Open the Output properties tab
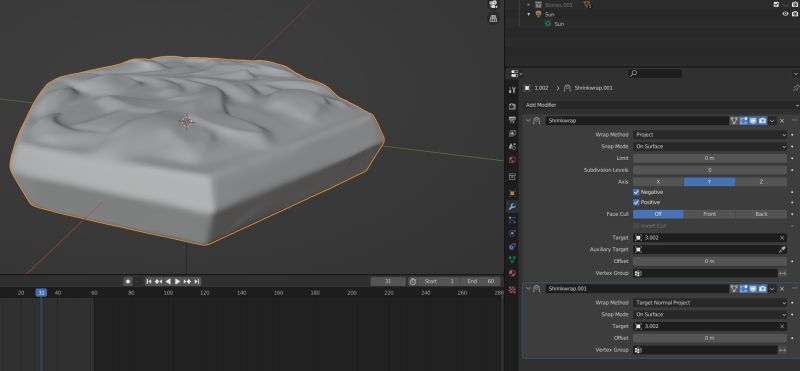The width and height of the screenshot is (800, 371). point(512,120)
